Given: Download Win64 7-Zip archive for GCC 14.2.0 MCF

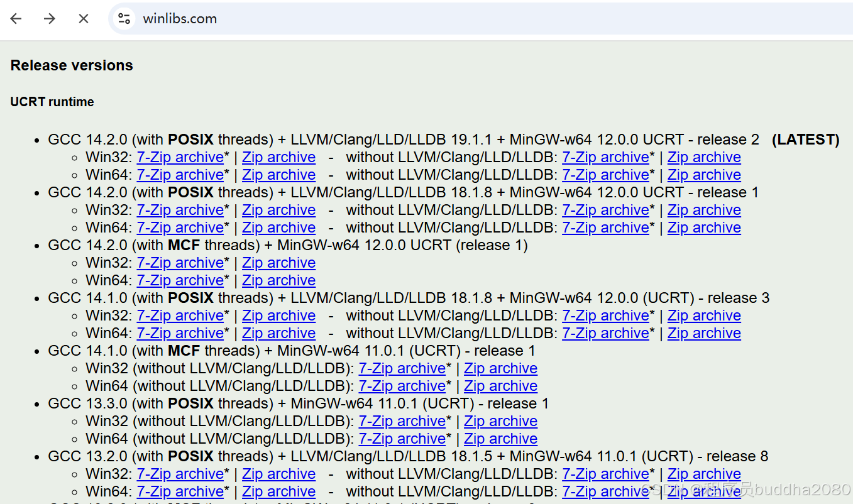Looking at the screenshot, I should click(180, 280).
